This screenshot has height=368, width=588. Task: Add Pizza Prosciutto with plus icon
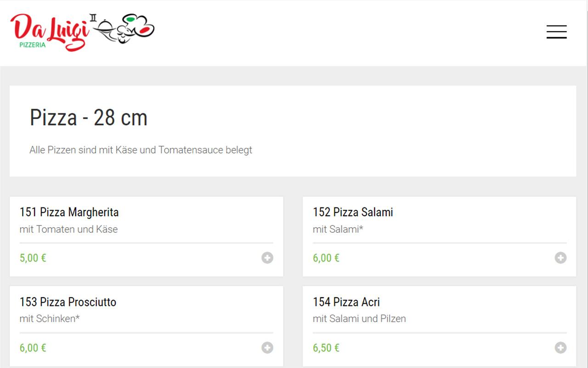(x=267, y=348)
